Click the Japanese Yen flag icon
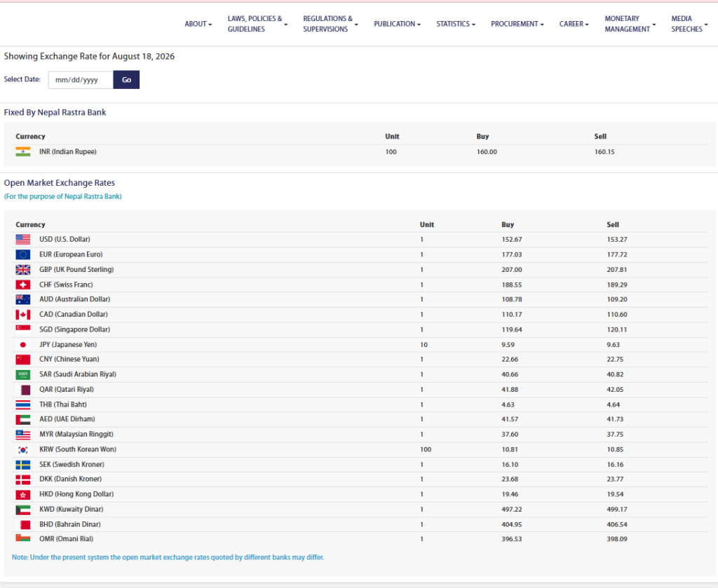718x588 pixels. 23,345
